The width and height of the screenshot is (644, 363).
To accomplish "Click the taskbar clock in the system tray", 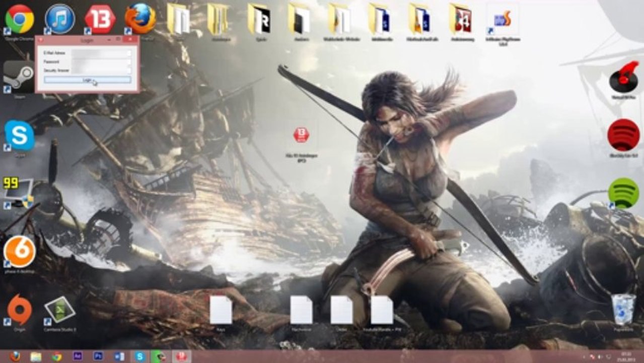I will tap(625, 356).
